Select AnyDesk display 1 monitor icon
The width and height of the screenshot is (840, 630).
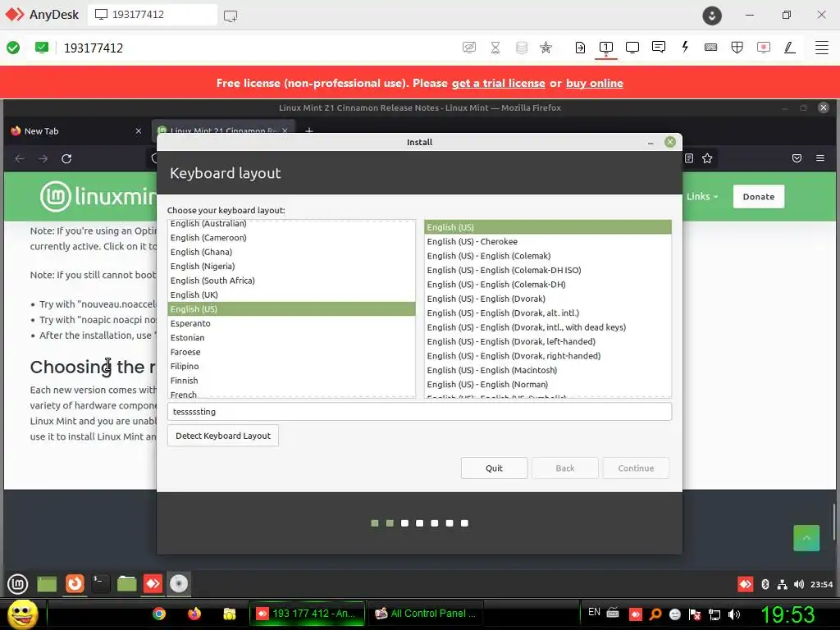(606, 48)
